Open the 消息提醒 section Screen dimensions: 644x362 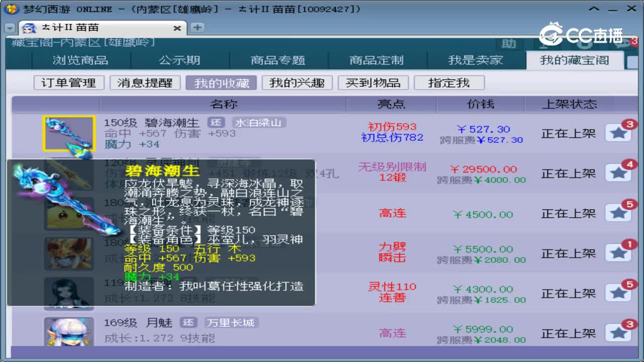pos(145,82)
